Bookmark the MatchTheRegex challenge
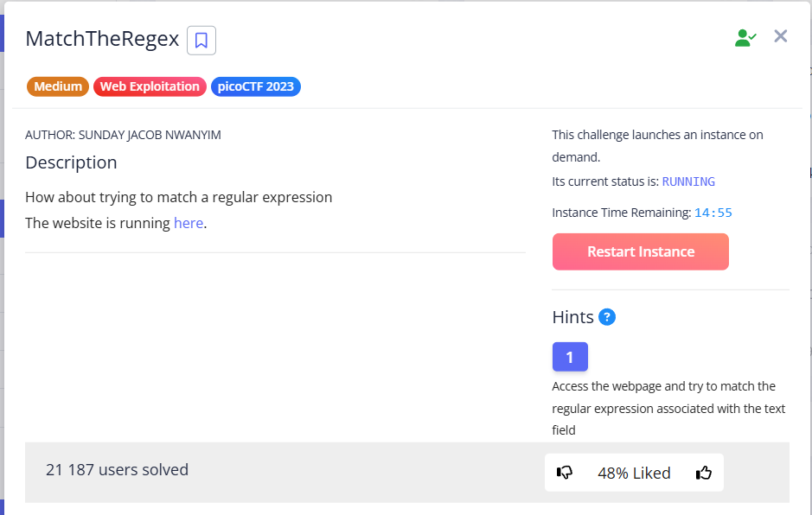 tap(201, 40)
